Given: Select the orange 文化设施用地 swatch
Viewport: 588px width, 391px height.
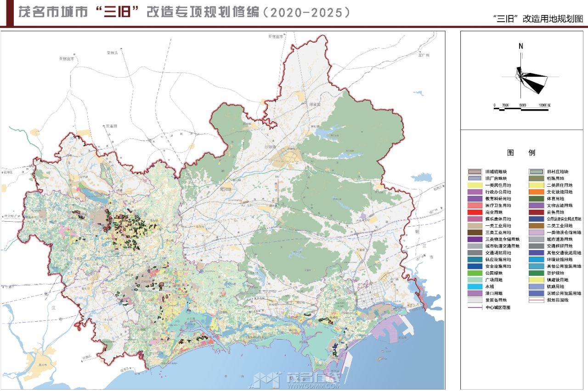Looking at the screenshot, I should (536, 192).
